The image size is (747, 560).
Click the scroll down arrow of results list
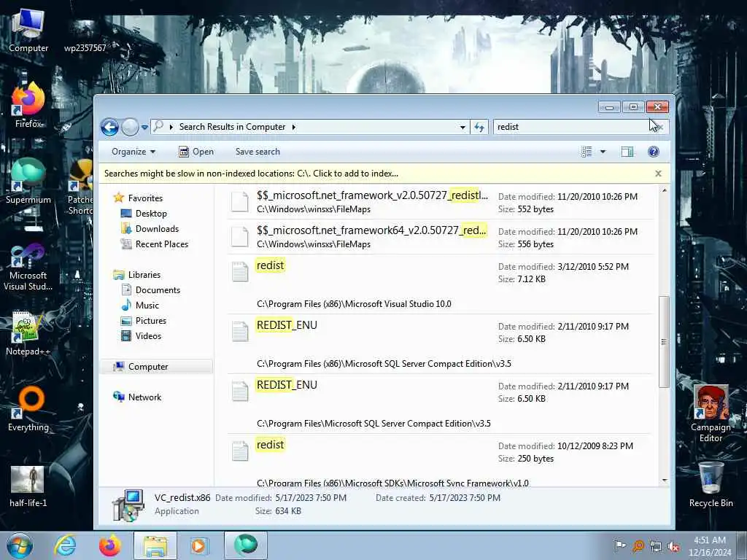[x=665, y=481]
